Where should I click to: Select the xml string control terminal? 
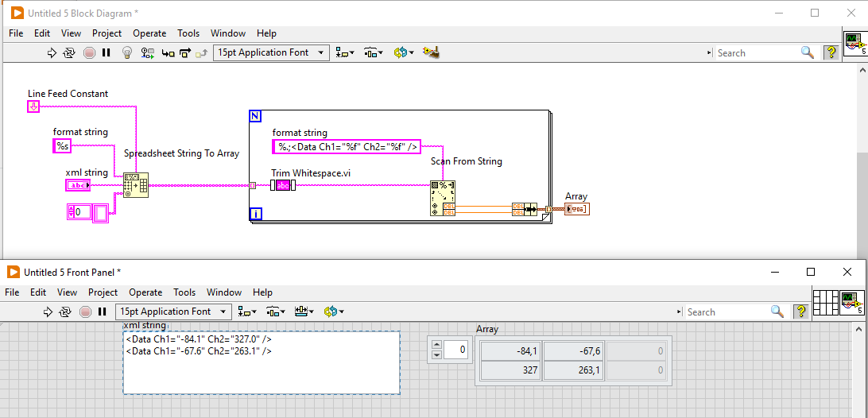click(x=78, y=185)
